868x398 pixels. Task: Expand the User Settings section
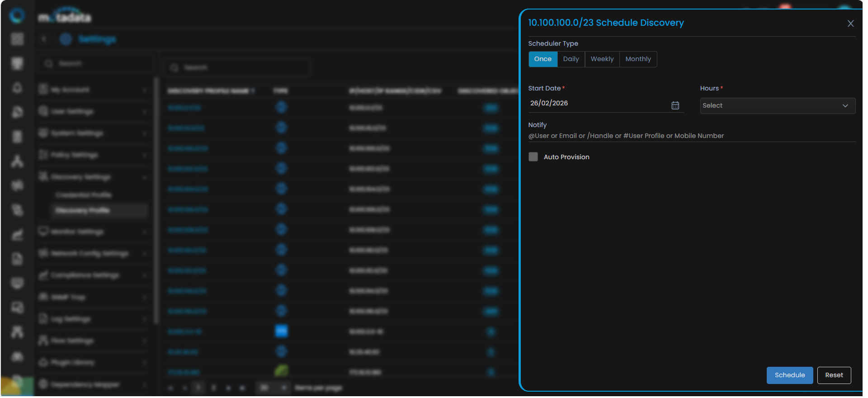[93, 112]
